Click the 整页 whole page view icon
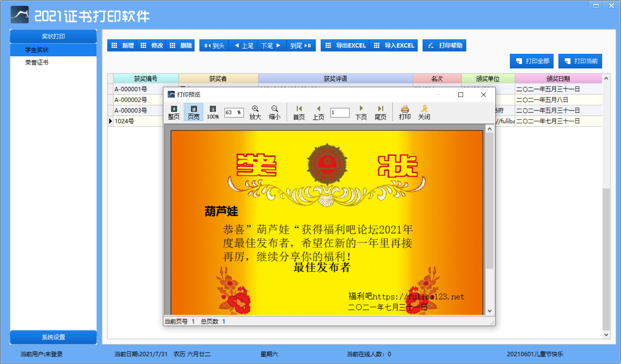This screenshot has height=364, width=621. click(x=173, y=112)
